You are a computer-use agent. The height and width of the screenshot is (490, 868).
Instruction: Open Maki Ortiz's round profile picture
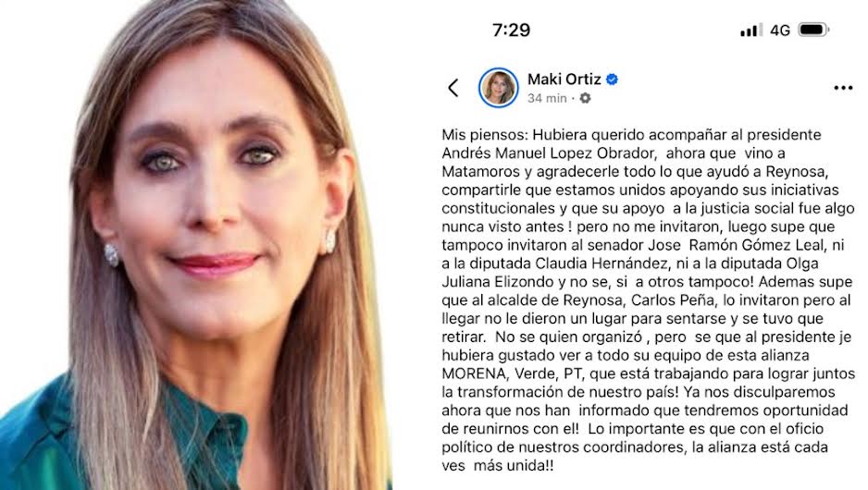click(498, 88)
